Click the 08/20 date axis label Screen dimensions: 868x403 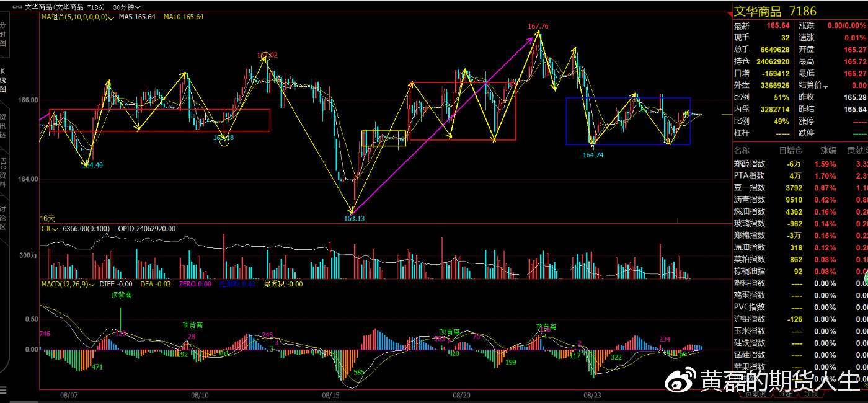pyautogui.click(x=462, y=395)
